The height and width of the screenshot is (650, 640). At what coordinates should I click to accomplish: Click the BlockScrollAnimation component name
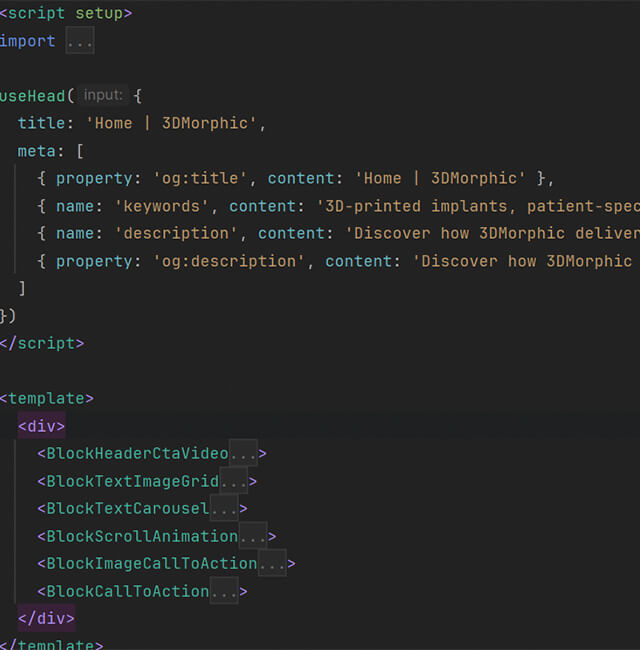coord(142,536)
